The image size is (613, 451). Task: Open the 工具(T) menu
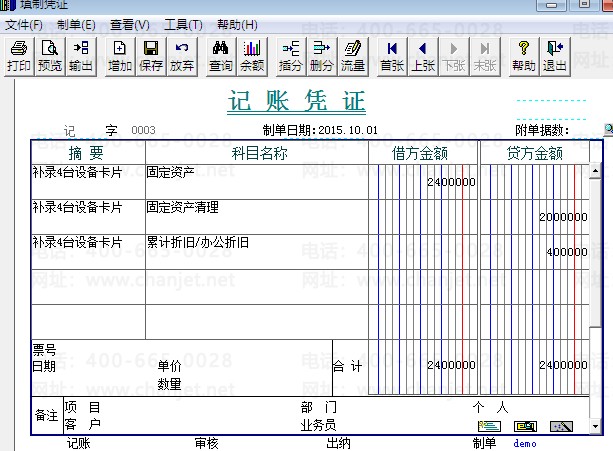pos(183,24)
